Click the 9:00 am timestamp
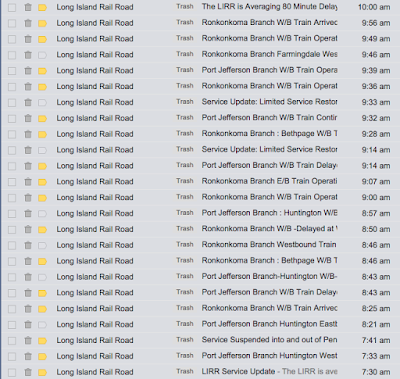This screenshot has width=400, height=379. point(376,197)
